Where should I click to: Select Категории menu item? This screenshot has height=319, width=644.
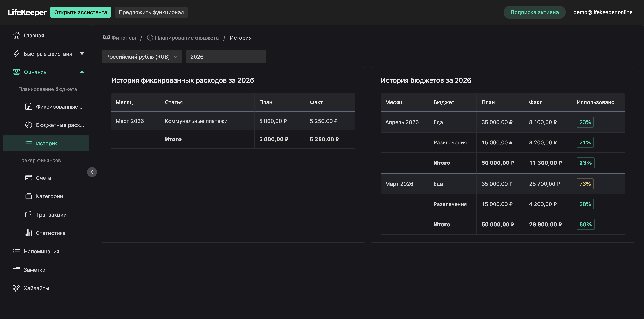point(49,196)
